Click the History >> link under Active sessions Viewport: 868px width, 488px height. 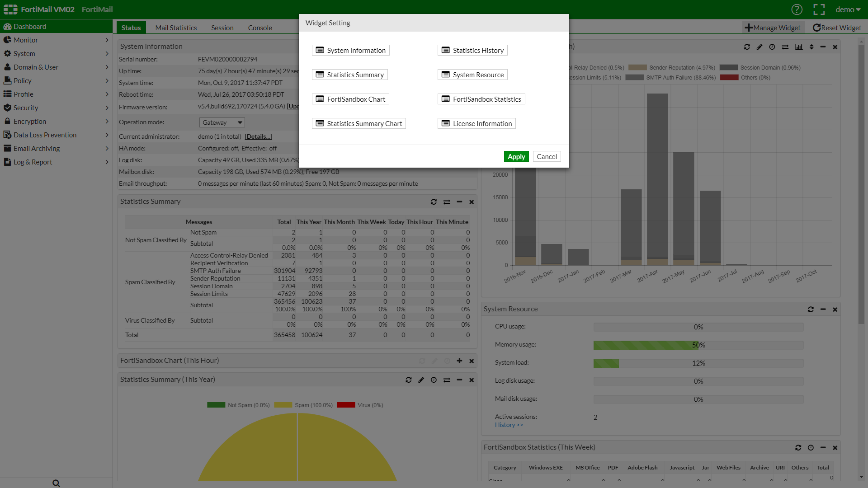pyautogui.click(x=509, y=425)
